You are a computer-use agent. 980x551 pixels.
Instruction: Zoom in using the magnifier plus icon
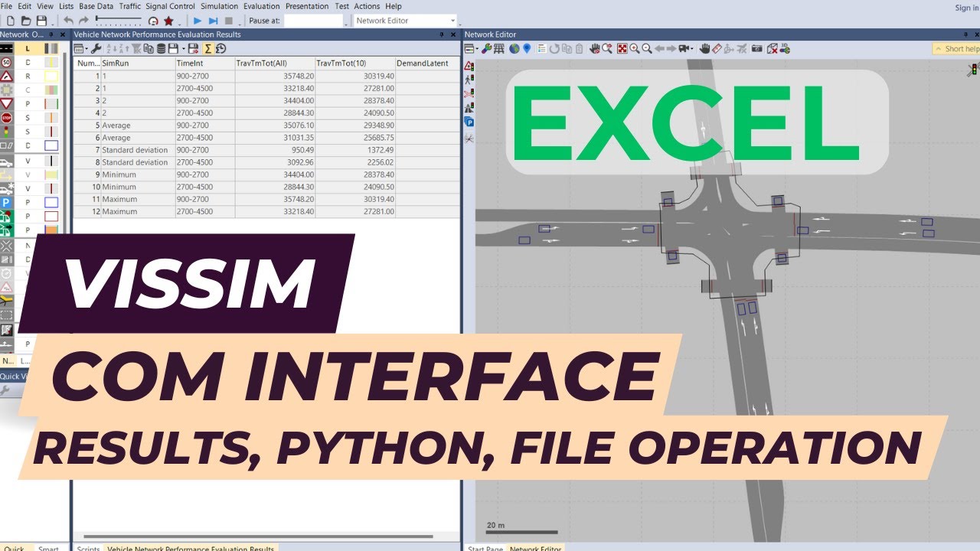[x=635, y=49]
